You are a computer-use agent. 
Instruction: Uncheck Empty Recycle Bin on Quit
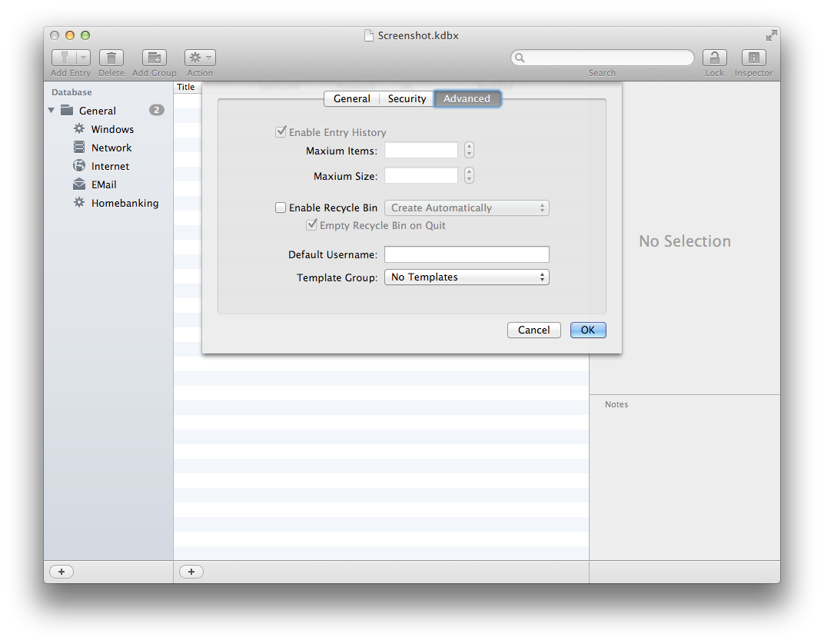[x=311, y=225]
